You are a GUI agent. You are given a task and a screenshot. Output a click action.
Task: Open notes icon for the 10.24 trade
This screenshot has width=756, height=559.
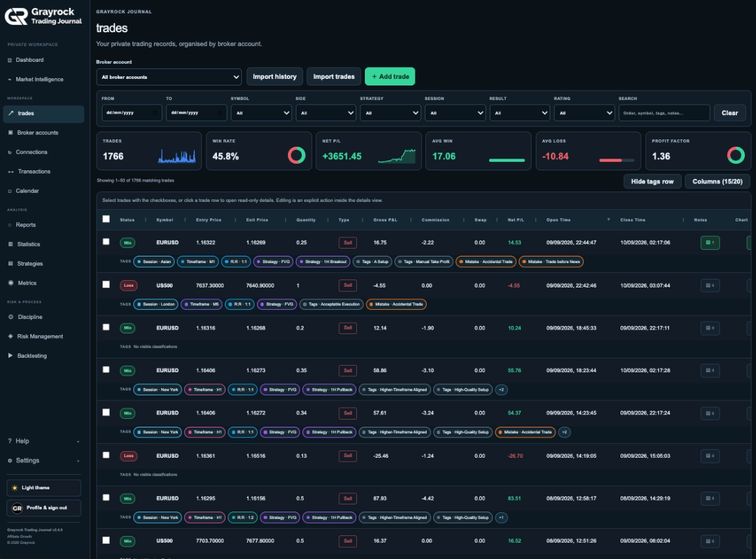710,328
